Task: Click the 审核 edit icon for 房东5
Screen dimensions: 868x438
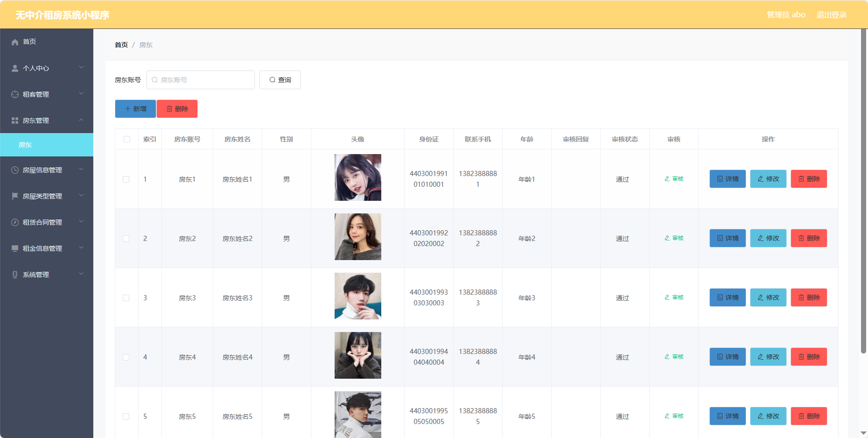Action: (x=667, y=416)
